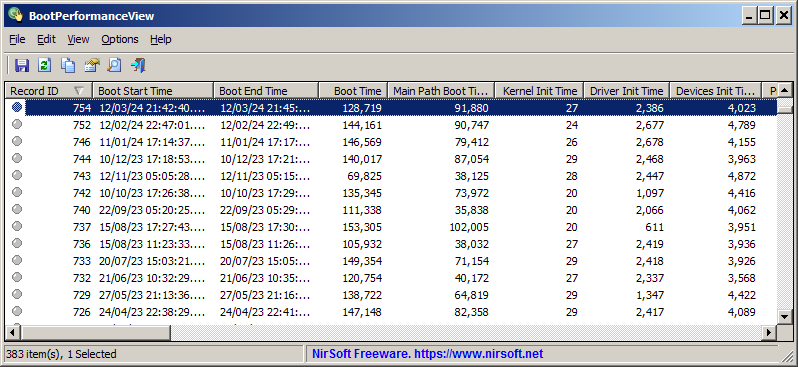Click the Driver Init Time column header

[626, 91]
